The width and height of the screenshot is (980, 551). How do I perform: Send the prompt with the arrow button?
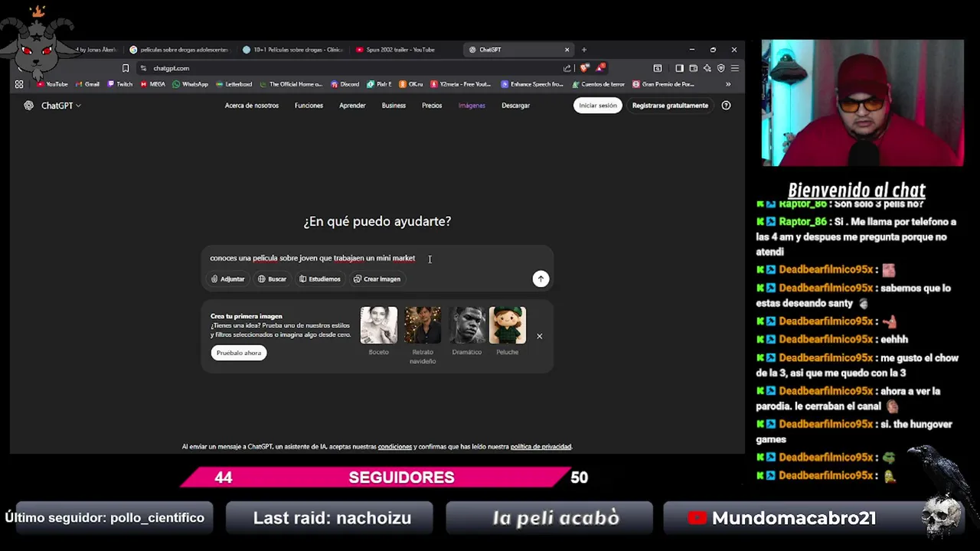click(x=541, y=279)
